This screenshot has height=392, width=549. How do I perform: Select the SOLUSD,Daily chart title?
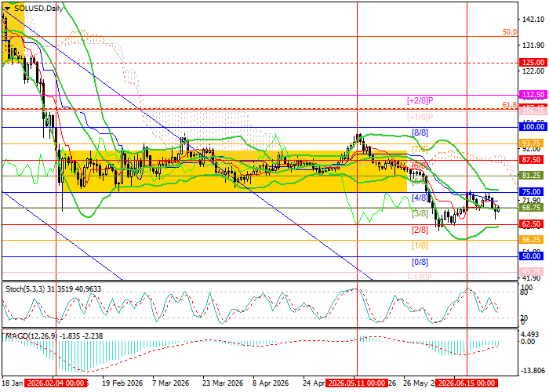pos(39,9)
